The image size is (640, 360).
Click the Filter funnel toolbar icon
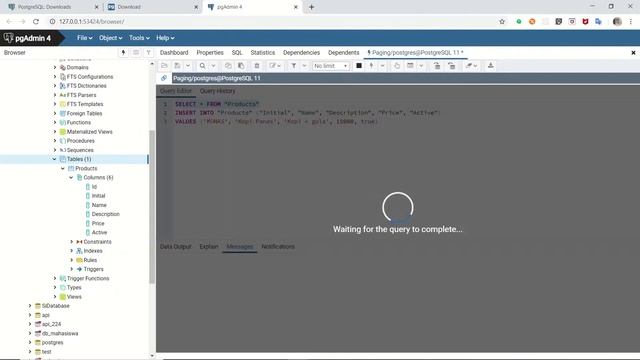[293, 66]
